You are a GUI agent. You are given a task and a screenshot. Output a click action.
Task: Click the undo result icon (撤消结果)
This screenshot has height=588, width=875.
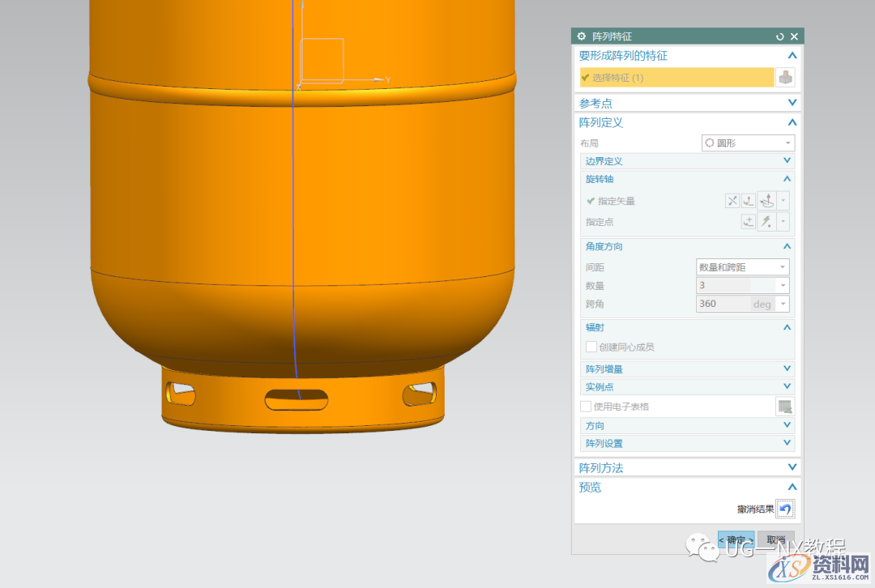click(x=784, y=509)
